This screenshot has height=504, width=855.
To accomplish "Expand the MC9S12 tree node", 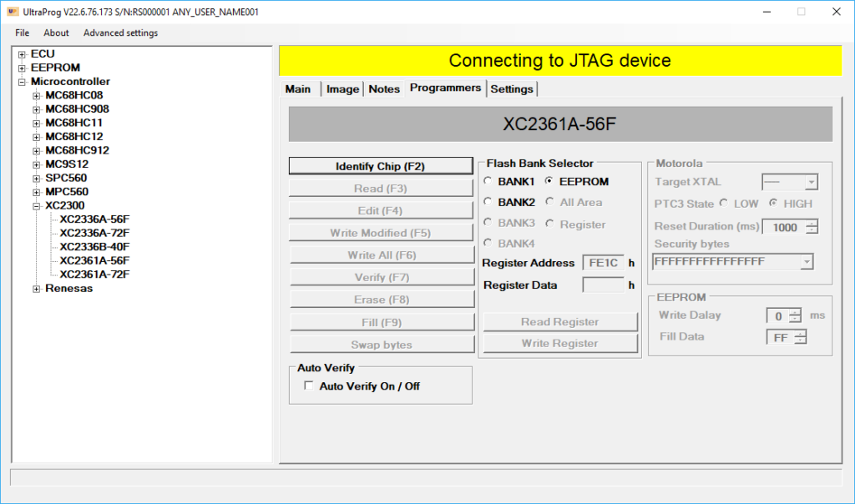I will pyautogui.click(x=37, y=164).
